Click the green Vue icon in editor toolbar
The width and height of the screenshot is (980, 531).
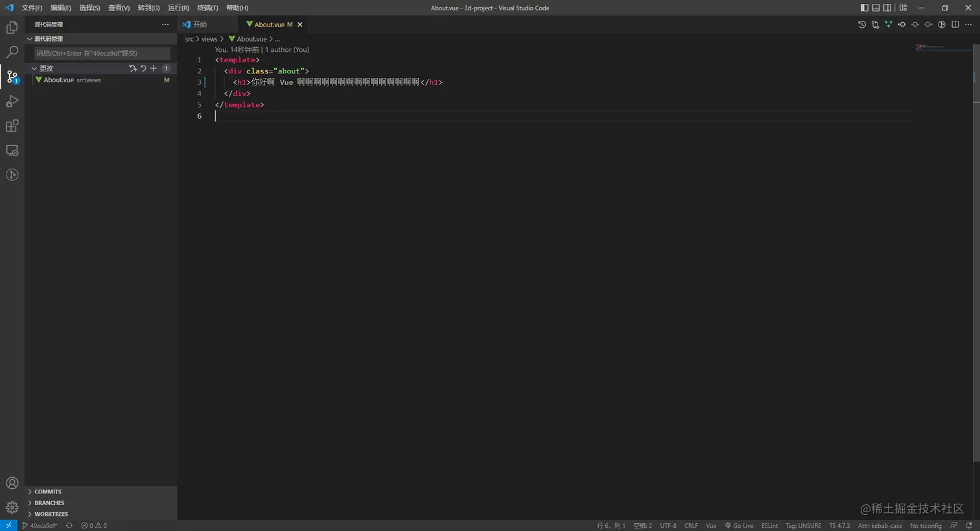[x=889, y=25]
